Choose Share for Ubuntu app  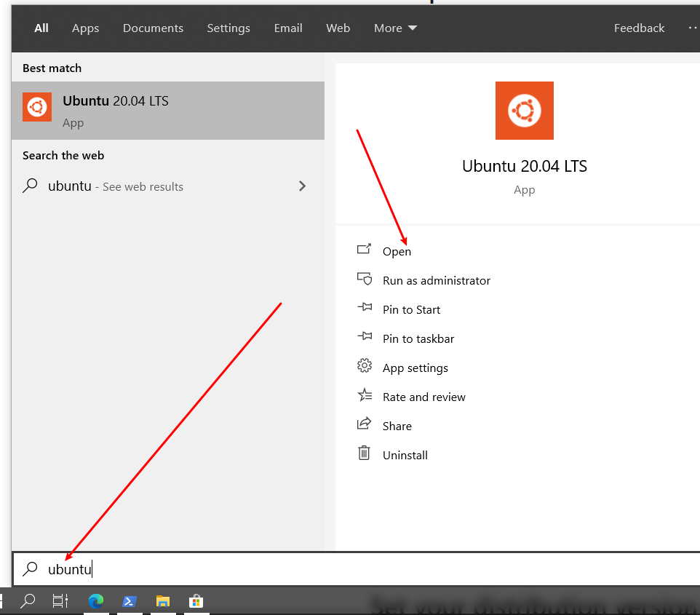coord(397,426)
